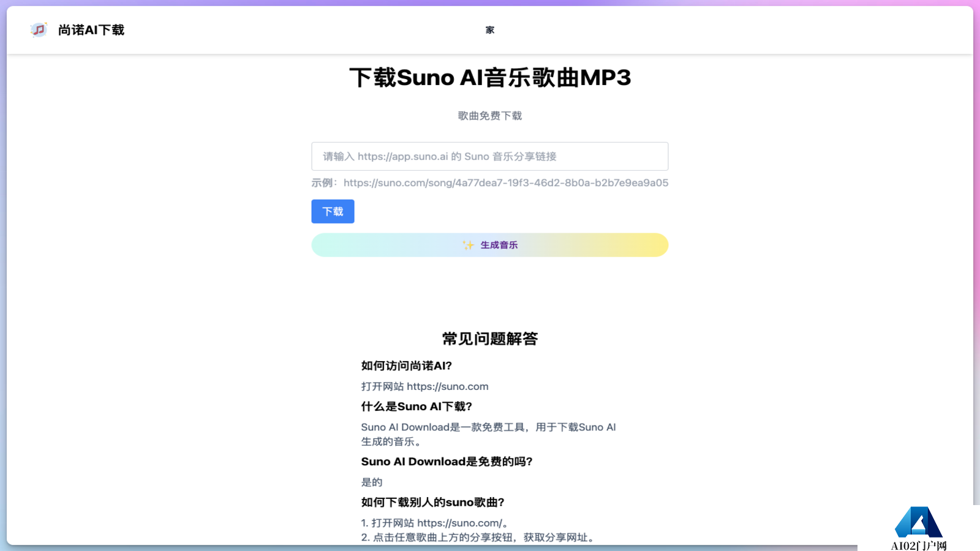Screen dimensions: 980x551
Task: Click the 下载Suno AI音乐歌曲MP3 heading
Action: tap(490, 78)
